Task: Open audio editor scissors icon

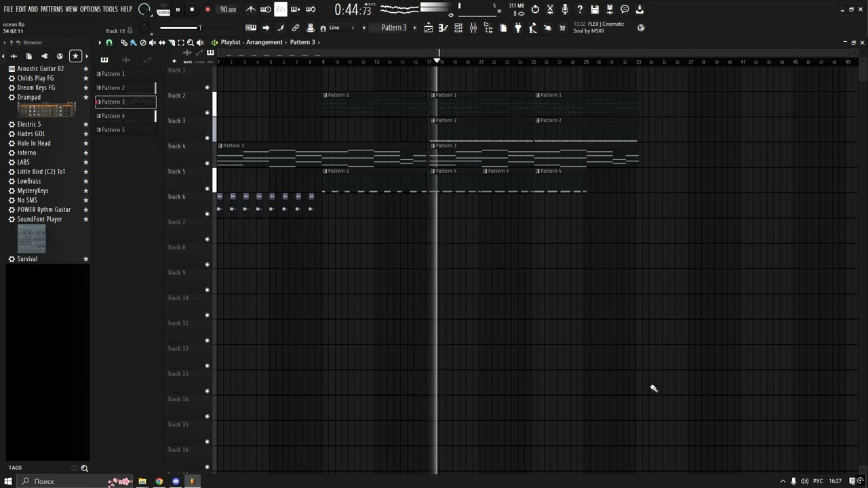Action: [550, 9]
